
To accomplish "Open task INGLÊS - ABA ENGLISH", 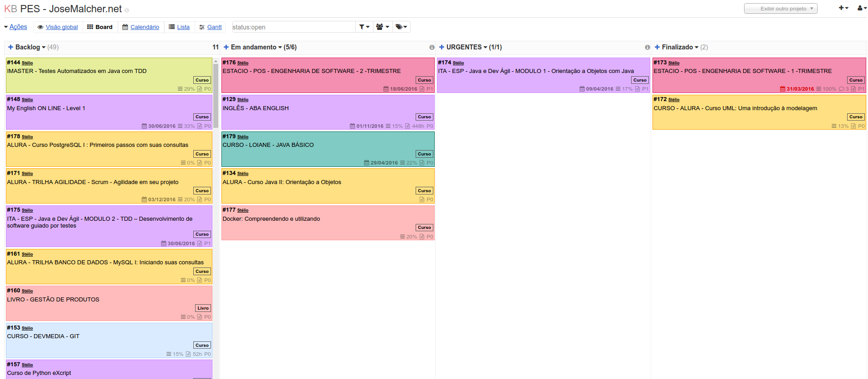I will pos(255,108).
